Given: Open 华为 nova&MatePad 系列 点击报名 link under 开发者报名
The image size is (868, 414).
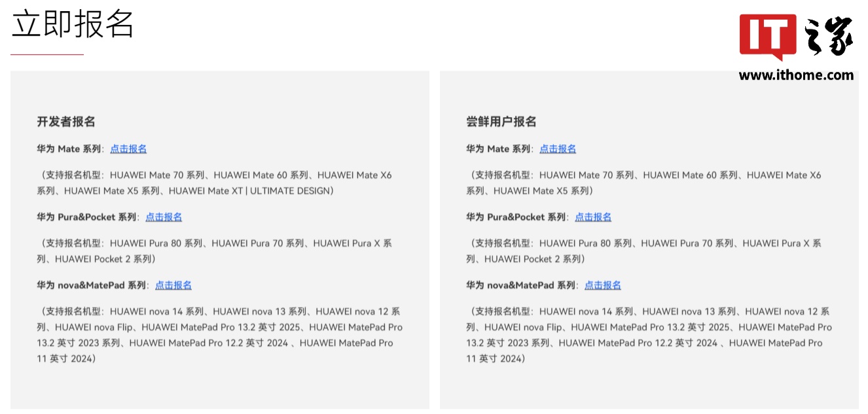Looking at the screenshot, I should pos(173,285).
